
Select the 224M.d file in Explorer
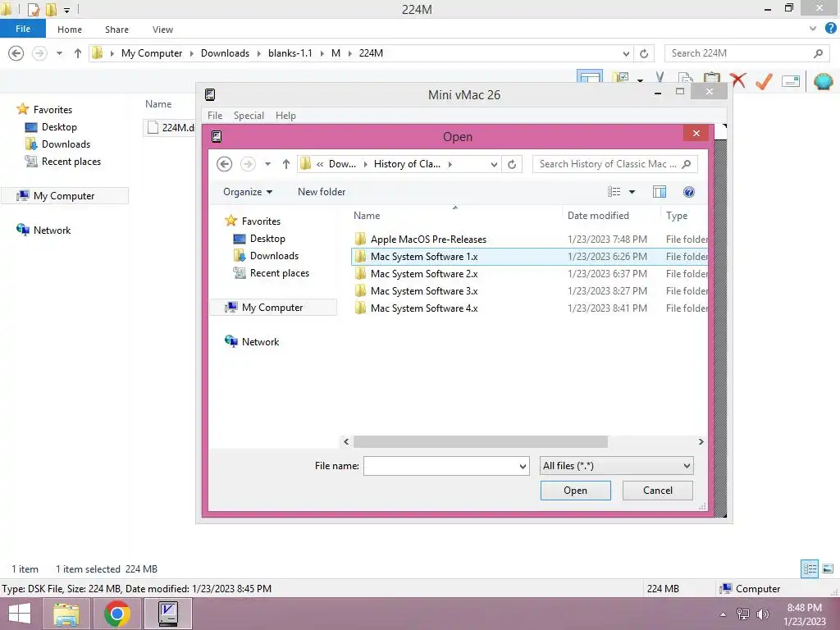click(x=171, y=127)
